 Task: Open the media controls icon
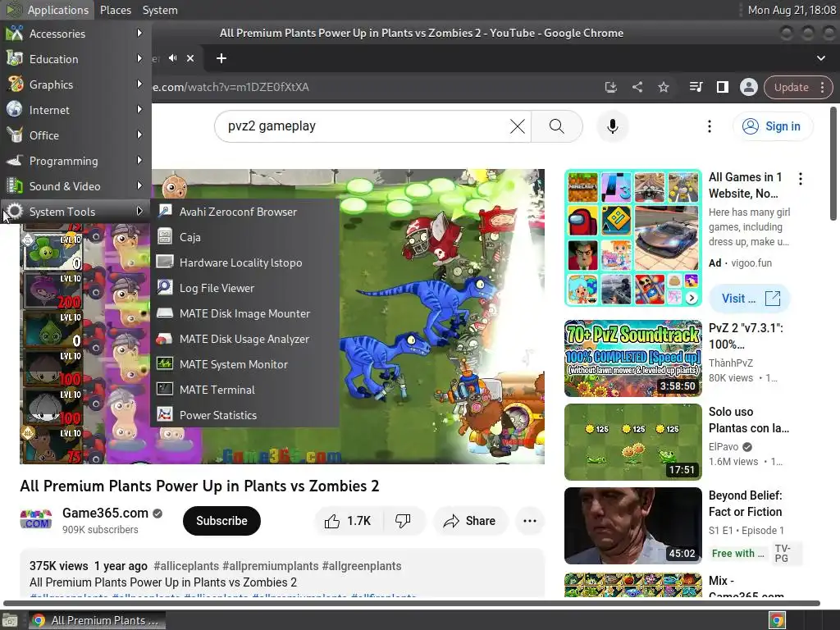(x=696, y=87)
